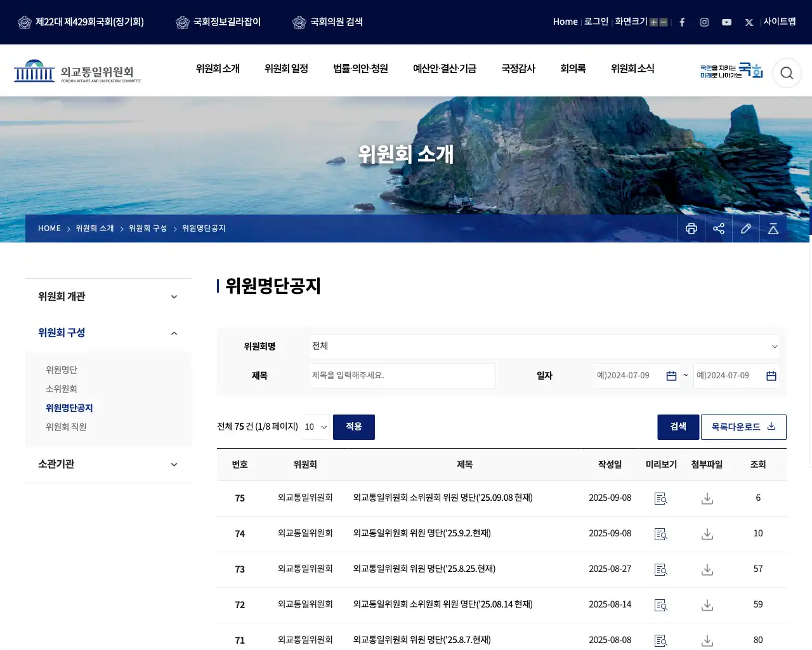Viewport: 812px width, 650px height.
Task: Click the 목록다운로드 download button
Action: point(743,427)
